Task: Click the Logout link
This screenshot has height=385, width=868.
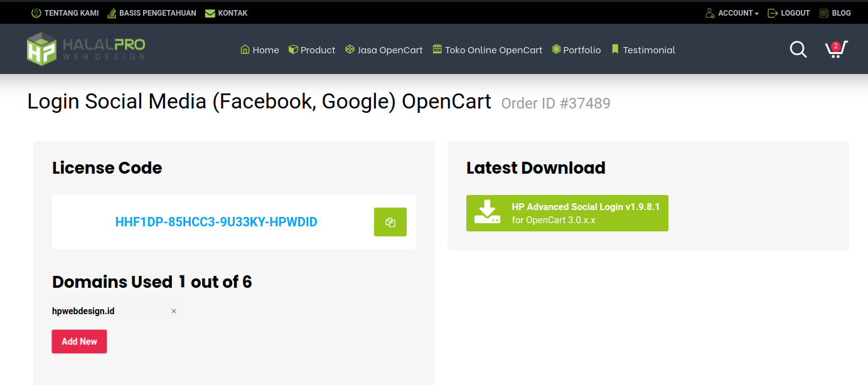Action: click(789, 13)
